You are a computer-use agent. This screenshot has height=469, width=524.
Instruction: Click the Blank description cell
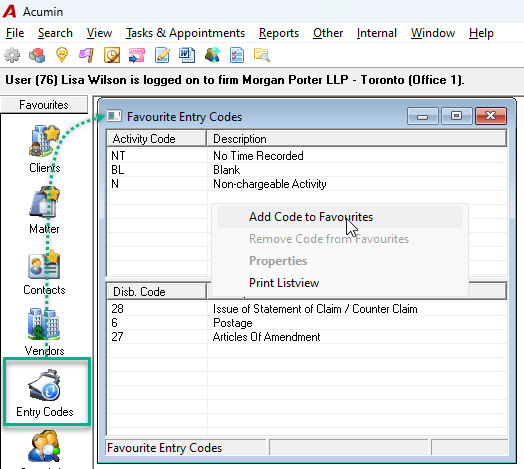pyautogui.click(x=226, y=170)
